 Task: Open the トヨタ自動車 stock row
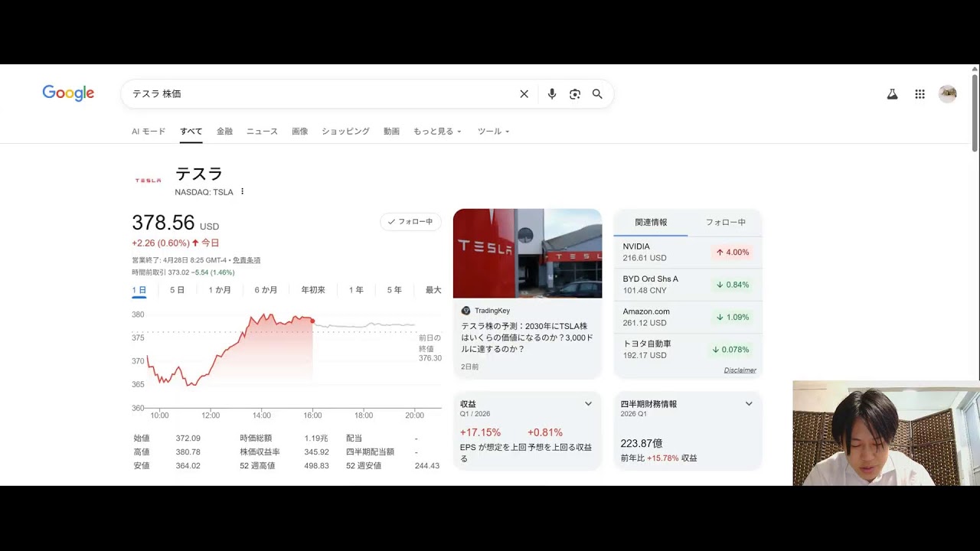(688, 350)
